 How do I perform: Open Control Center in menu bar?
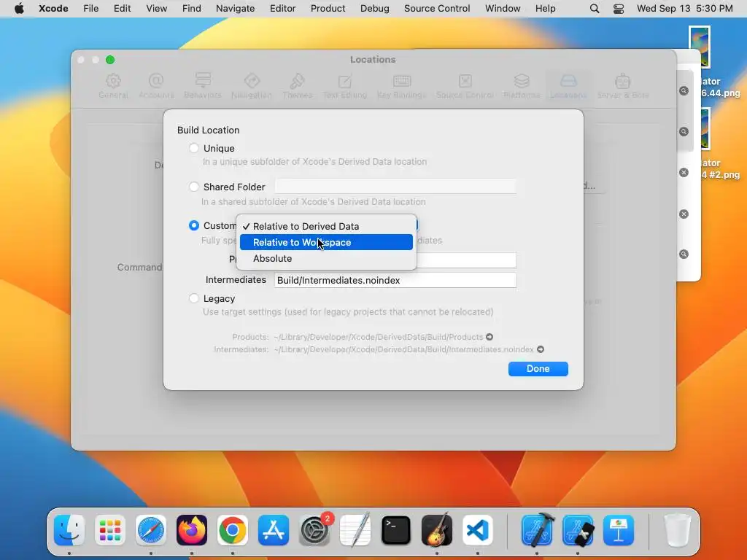tap(619, 9)
